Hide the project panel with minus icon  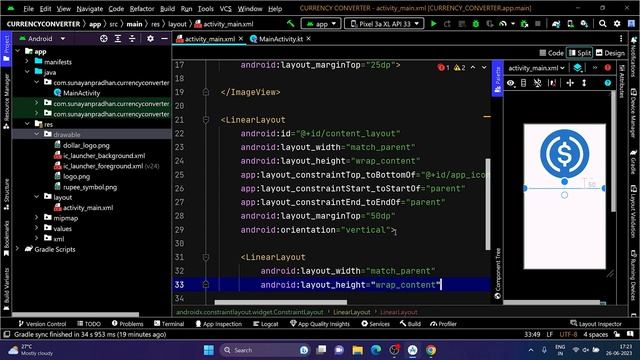click(x=164, y=38)
